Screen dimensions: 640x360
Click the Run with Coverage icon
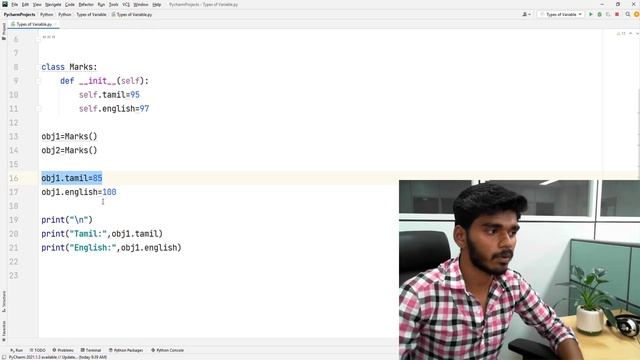(x=608, y=14)
